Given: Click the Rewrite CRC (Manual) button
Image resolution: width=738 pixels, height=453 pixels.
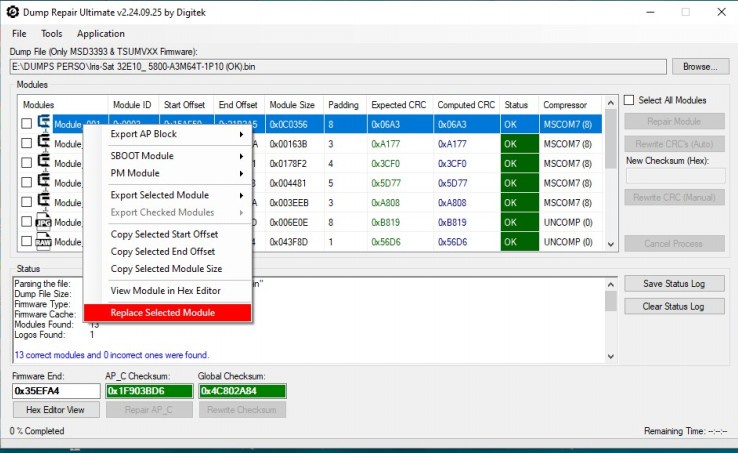Looking at the screenshot, I should pos(674,197).
